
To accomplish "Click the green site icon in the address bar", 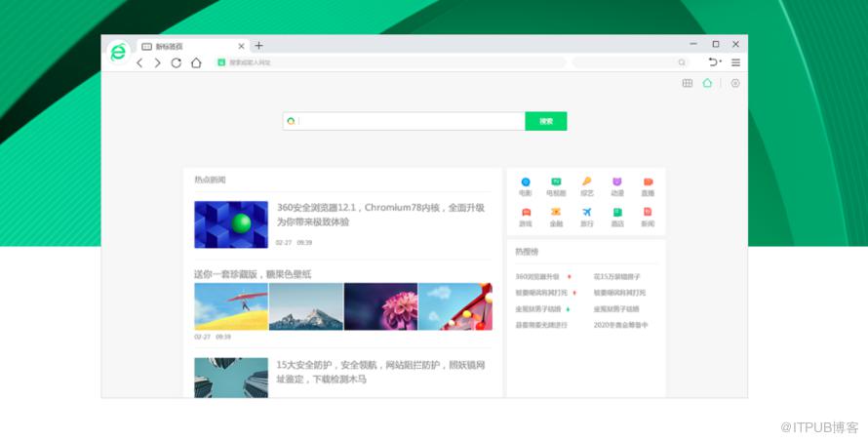I will 222,62.
